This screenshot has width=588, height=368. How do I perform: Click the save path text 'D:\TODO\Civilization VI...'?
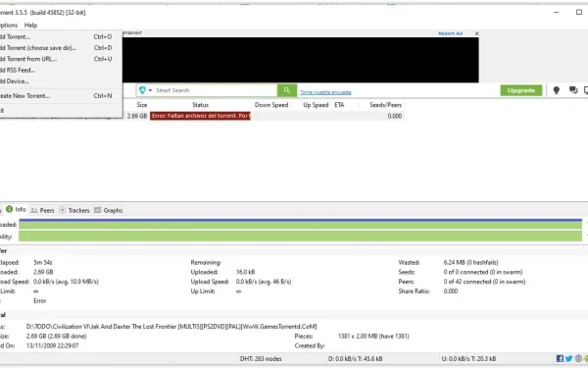(x=171, y=327)
